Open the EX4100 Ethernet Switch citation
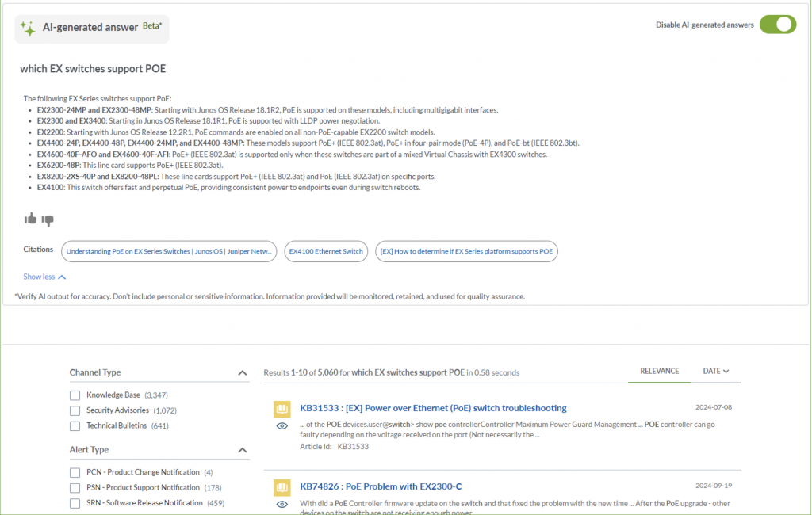This screenshot has width=812, height=515. (x=326, y=251)
